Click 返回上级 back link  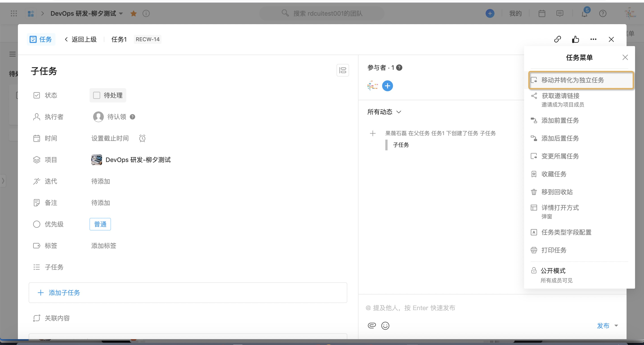[81, 39]
